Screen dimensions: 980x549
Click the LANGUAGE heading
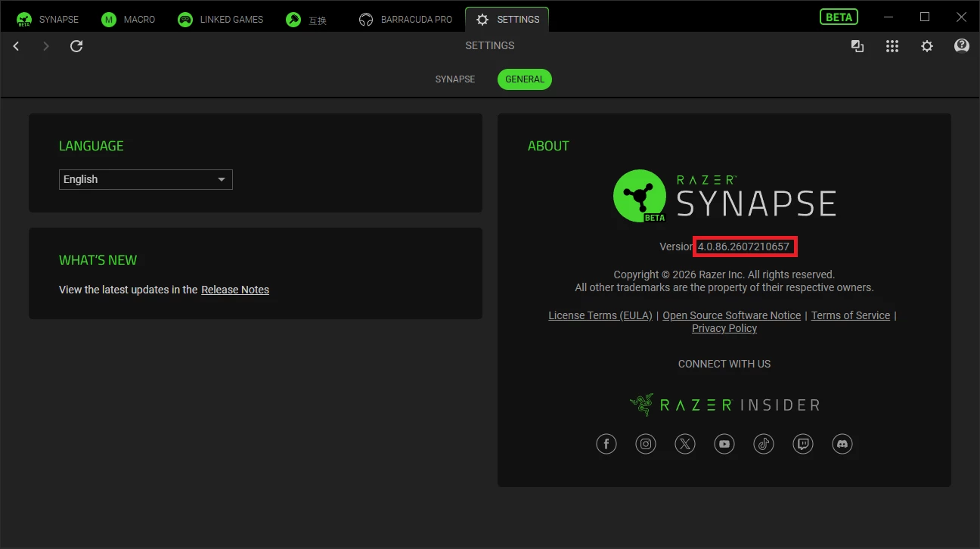click(91, 146)
